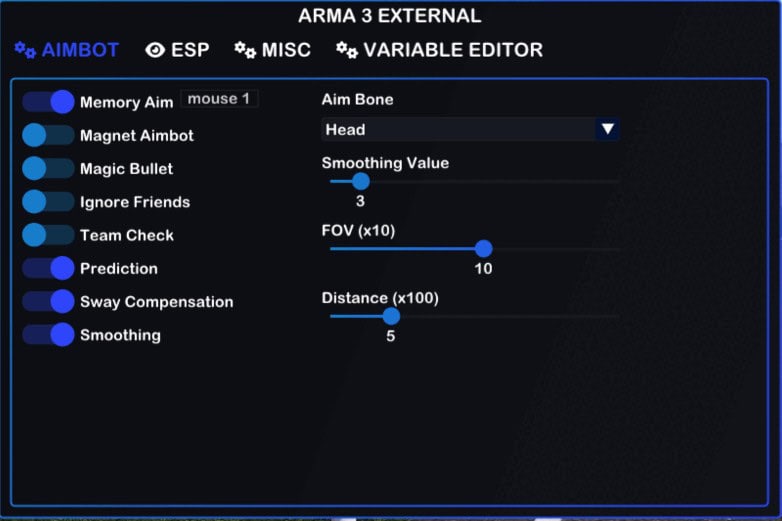Enable the Ignore Friends toggle
The height and width of the screenshot is (521, 782).
pos(48,202)
